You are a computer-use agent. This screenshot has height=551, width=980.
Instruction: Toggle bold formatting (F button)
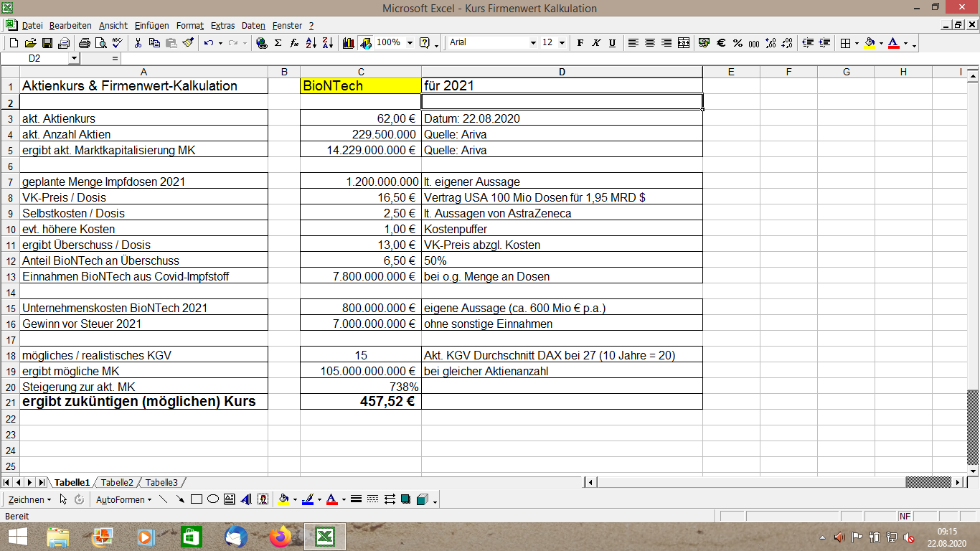coord(580,43)
